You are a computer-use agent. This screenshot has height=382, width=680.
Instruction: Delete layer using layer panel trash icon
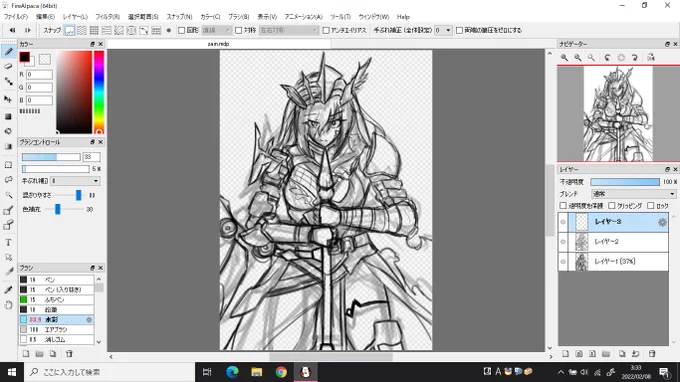click(x=652, y=354)
